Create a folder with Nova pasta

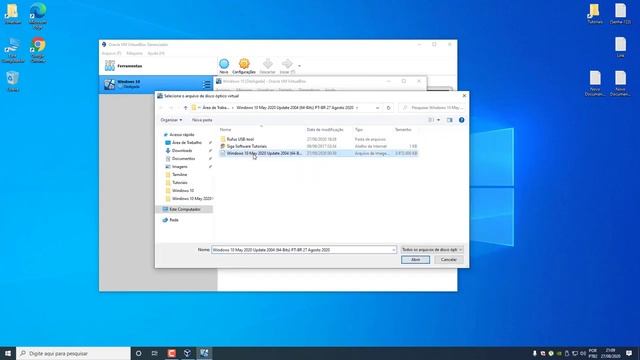(202, 120)
